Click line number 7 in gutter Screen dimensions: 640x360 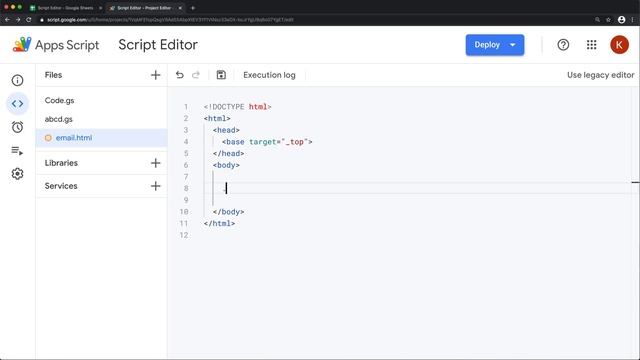[186, 177]
